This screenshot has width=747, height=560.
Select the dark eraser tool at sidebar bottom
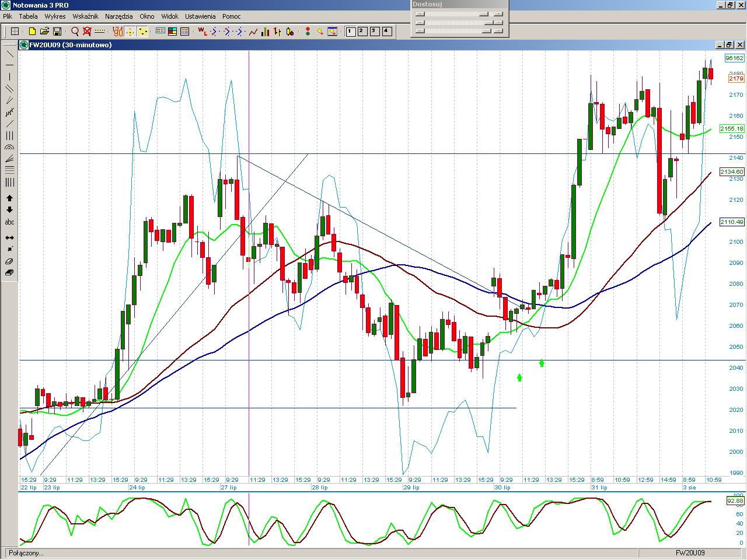pos(9,273)
